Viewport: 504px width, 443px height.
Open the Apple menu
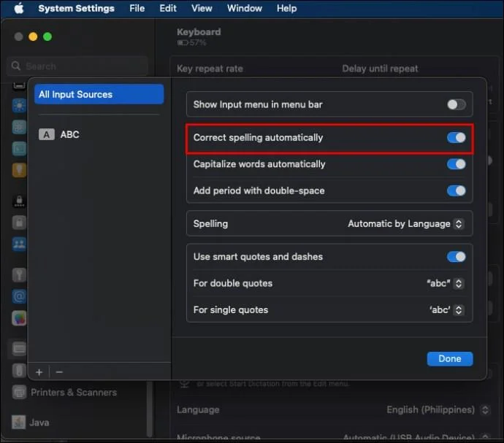(x=19, y=8)
